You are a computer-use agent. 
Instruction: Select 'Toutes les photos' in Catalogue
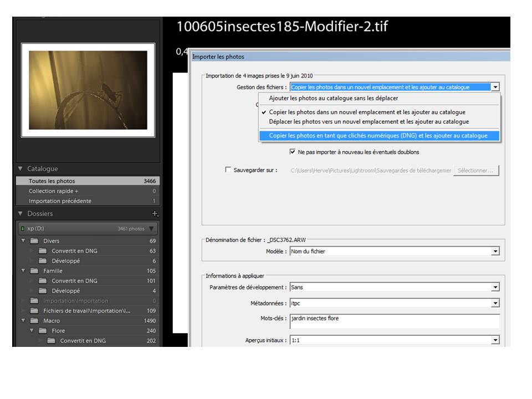(52, 181)
